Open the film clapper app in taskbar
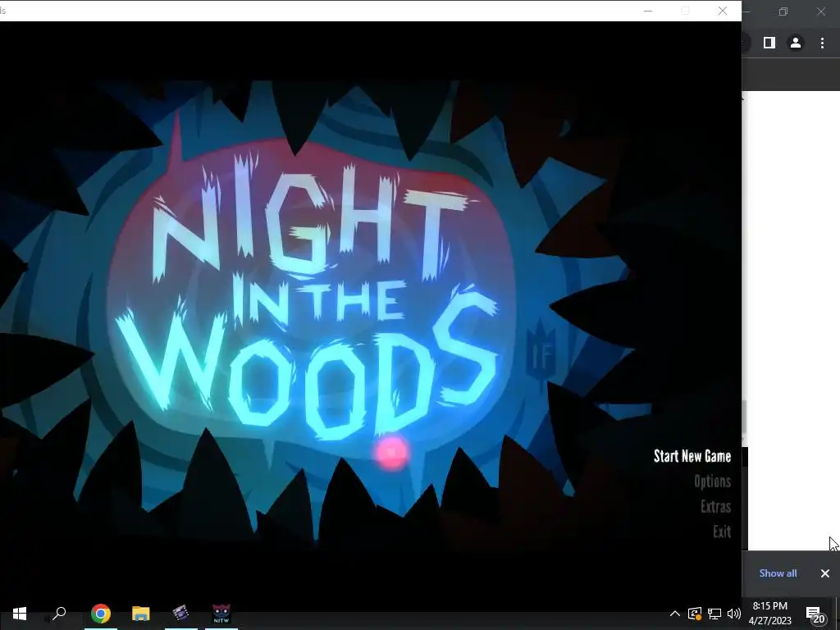The height and width of the screenshot is (630, 840). coord(180,614)
